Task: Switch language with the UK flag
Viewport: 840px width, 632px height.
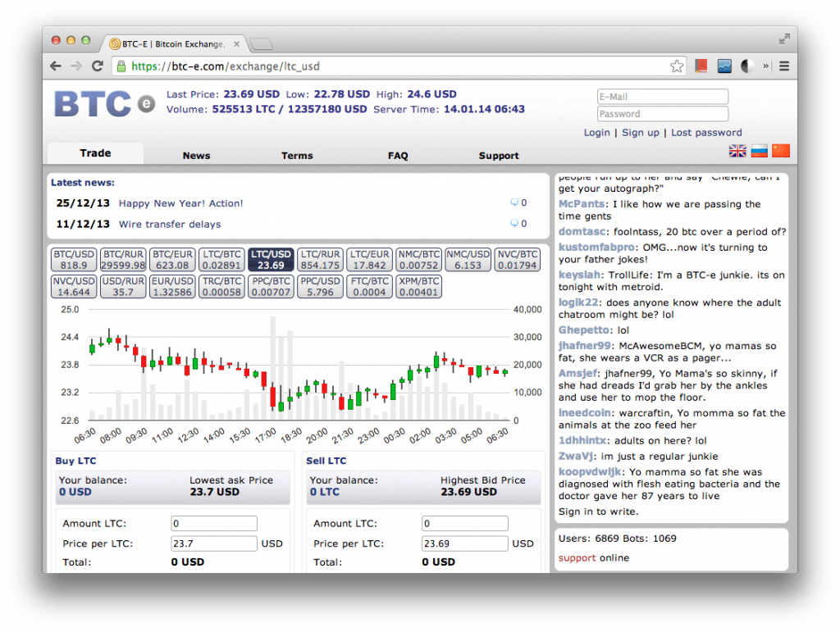Action: coord(737,151)
